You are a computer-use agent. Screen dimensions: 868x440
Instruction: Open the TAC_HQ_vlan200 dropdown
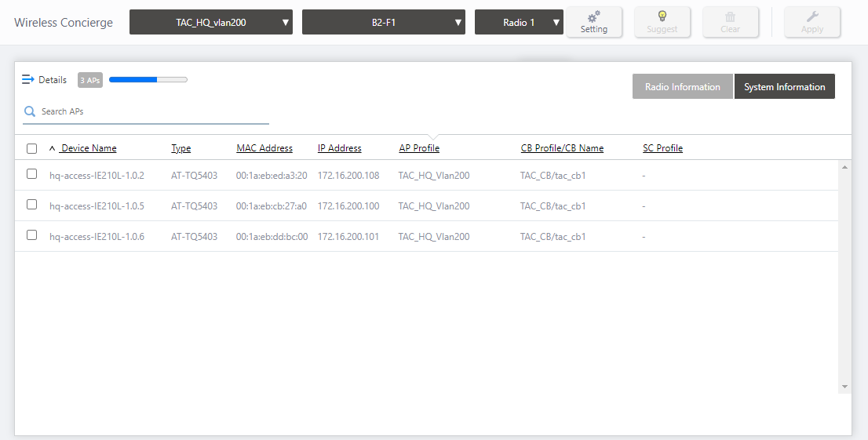click(x=210, y=22)
